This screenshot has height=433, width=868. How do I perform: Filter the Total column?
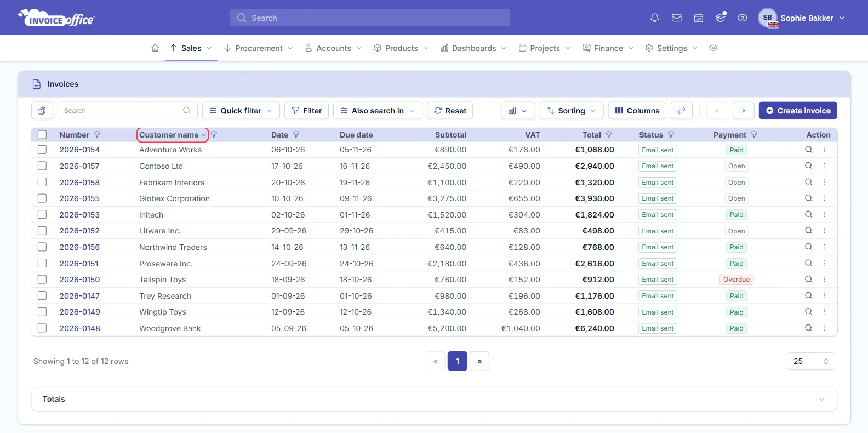click(x=609, y=135)
